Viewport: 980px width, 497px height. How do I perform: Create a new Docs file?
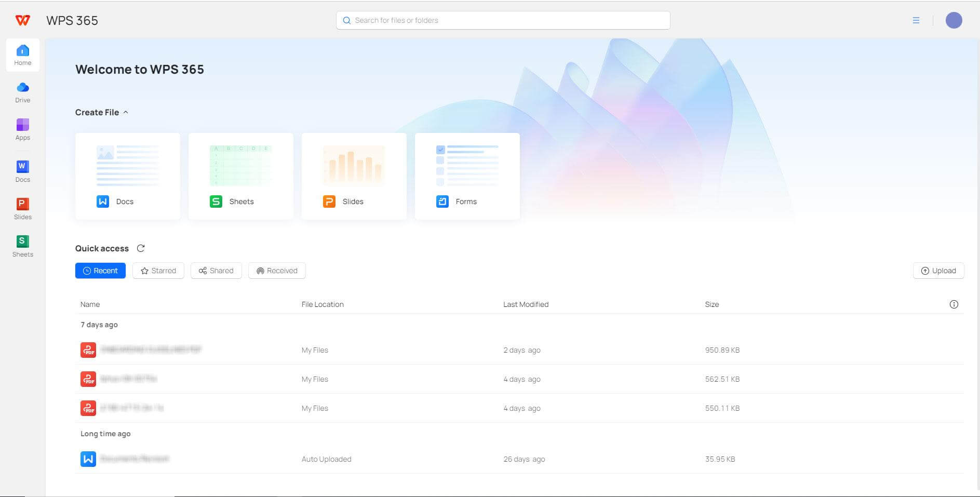[x=128, y=176]
